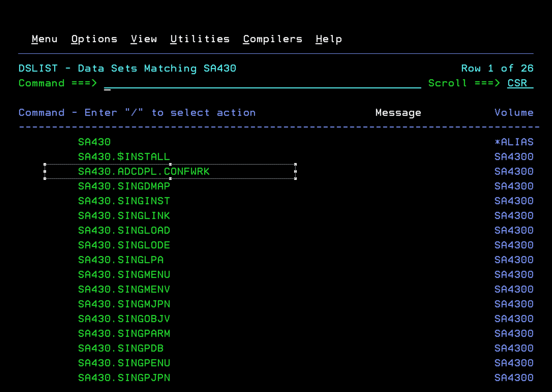Open the Menu pull-down

44,39
